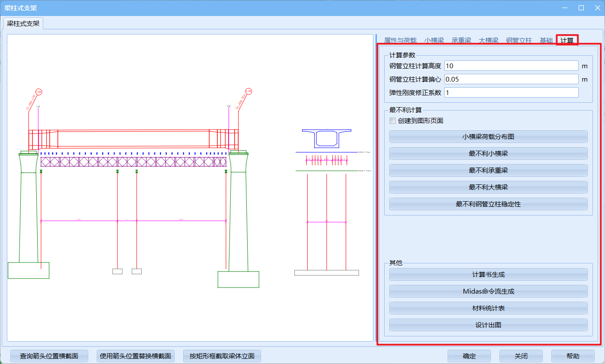Screen dimensions: 605x364
Task: Open the 小横梁 tab
Action: click(x=434, y=40)
